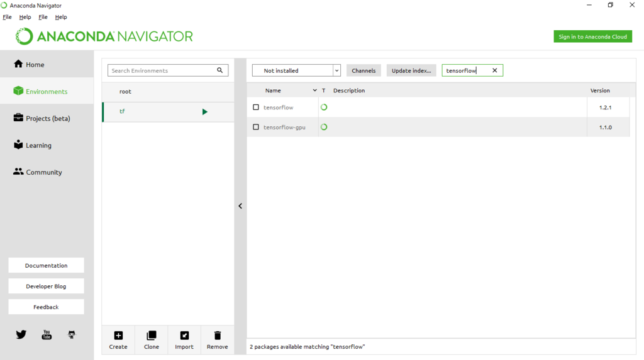Open the Developer Blog

46,286
